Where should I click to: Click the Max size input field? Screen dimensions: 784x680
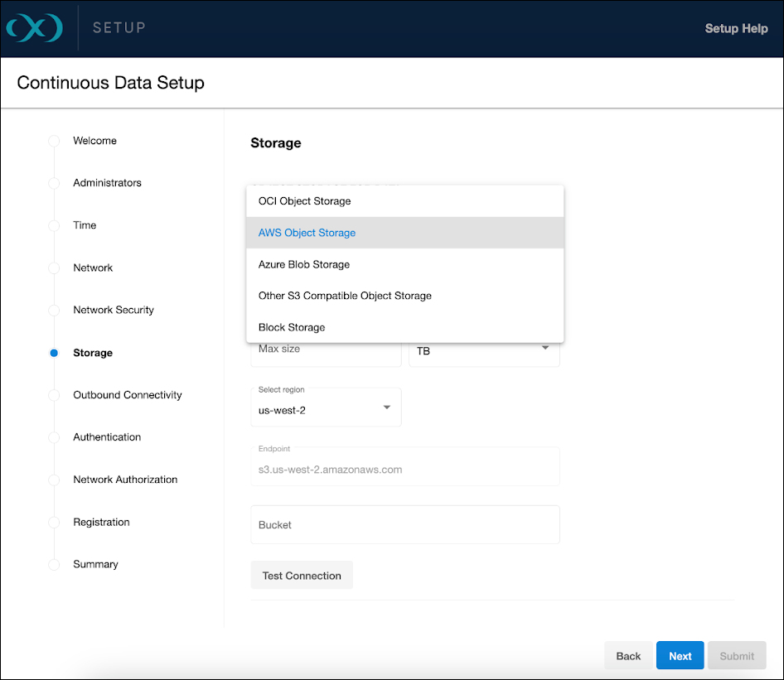click(x=325, y=350)
